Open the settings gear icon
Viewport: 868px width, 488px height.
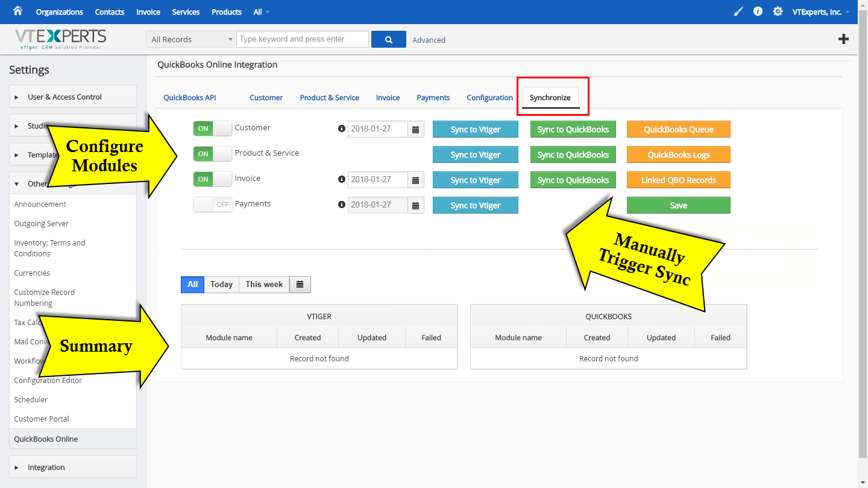778,11
